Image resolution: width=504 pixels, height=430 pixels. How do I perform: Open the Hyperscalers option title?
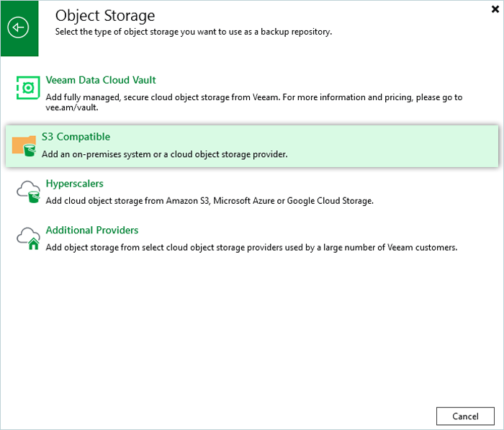point(74,184)
